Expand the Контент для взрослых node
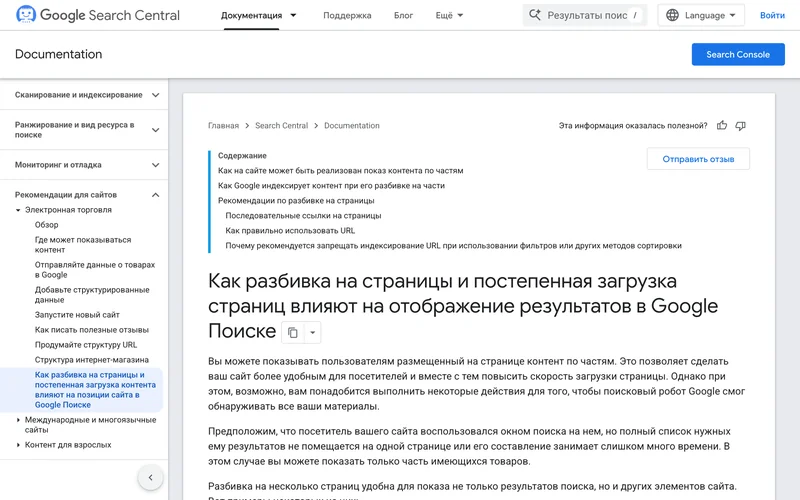 coord(18,445)
